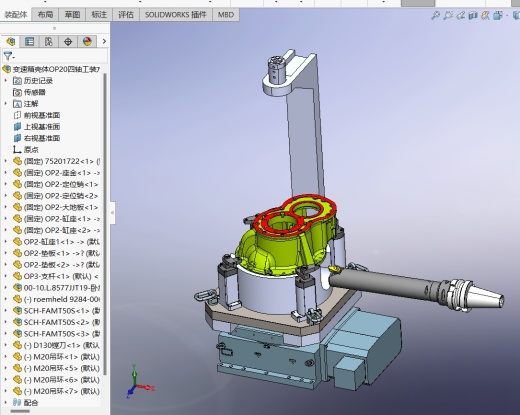Click the View Orientation cube icon
520x415 pixels.
[x=498, y=15]
